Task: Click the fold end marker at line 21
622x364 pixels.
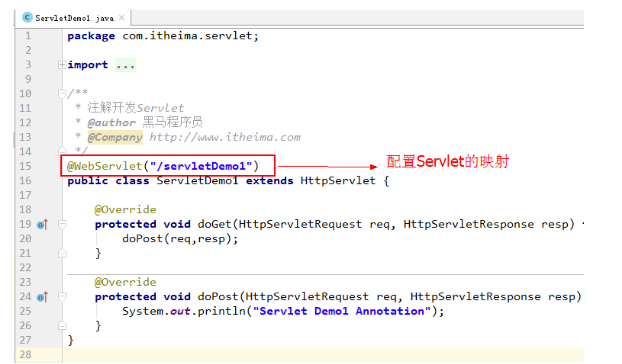Action: 62,253
